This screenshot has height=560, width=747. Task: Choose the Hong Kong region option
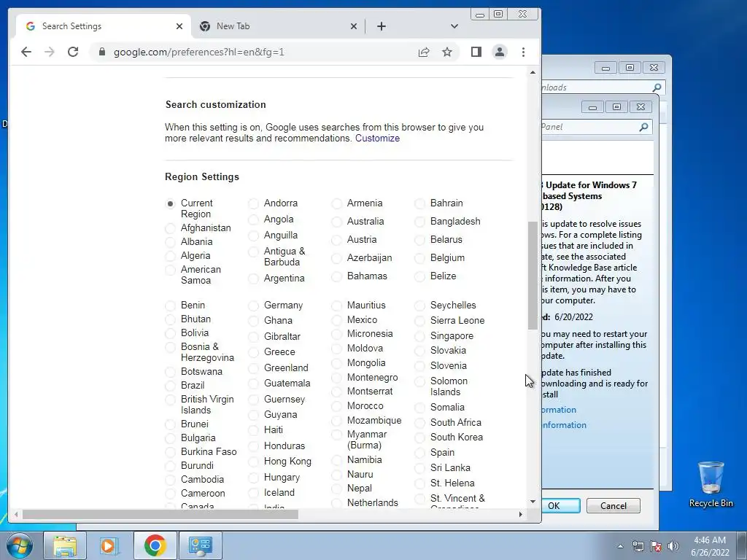[253, 462]
